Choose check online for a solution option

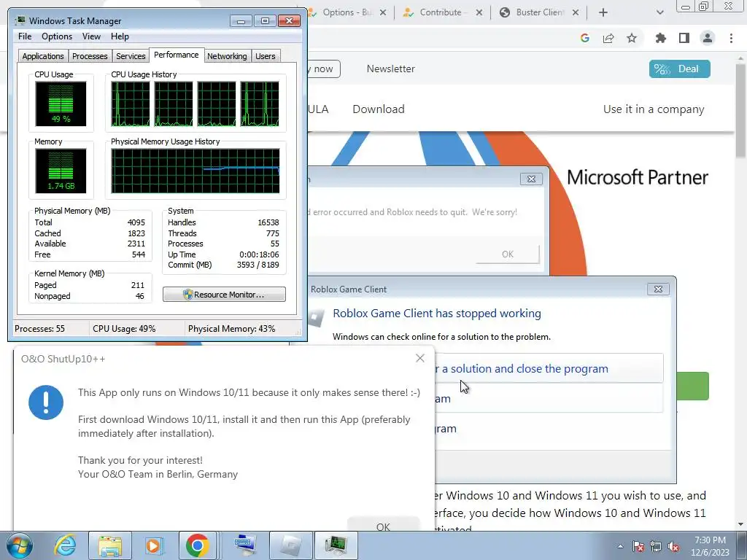(548, 368)
